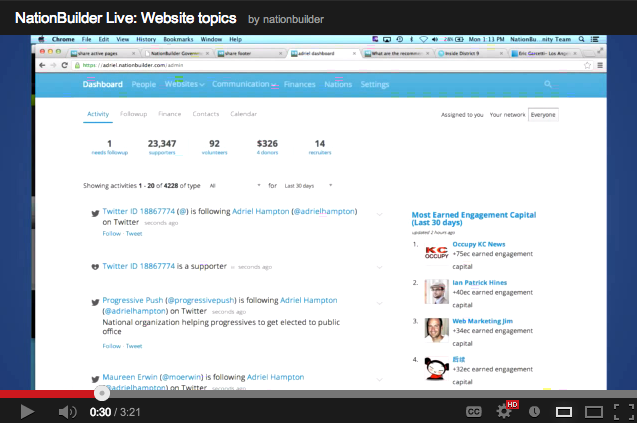
Task: Open video quality settings gear
Action: pyautogui.click(x=504, y=412)
